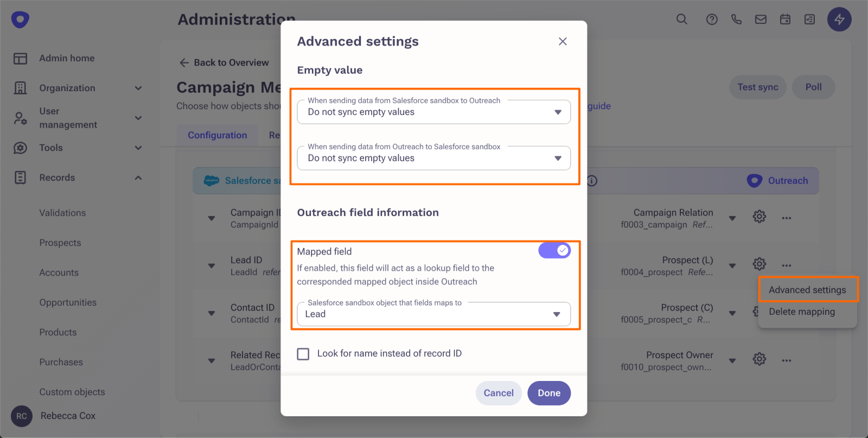Image resolution: width=868 pixels, height=438 pixels.
Task: Open gear settings for Prospect (L) row
Action: tap(759, 264)
